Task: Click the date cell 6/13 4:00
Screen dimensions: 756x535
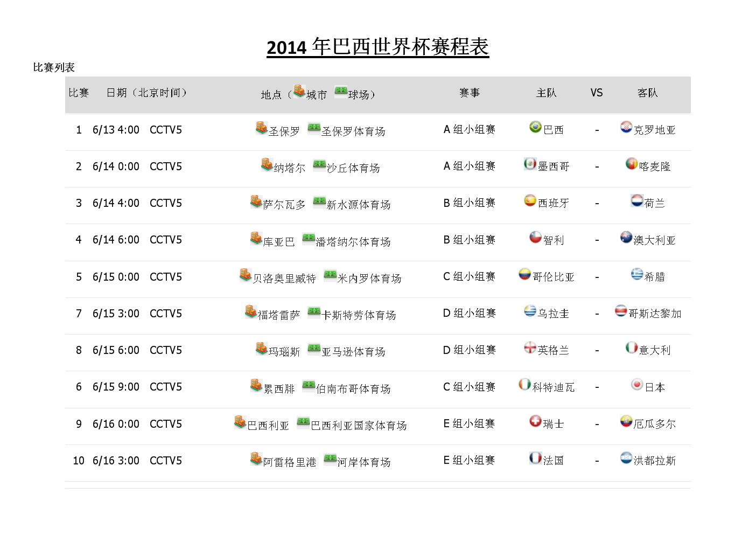Action: tap(116, 130)
